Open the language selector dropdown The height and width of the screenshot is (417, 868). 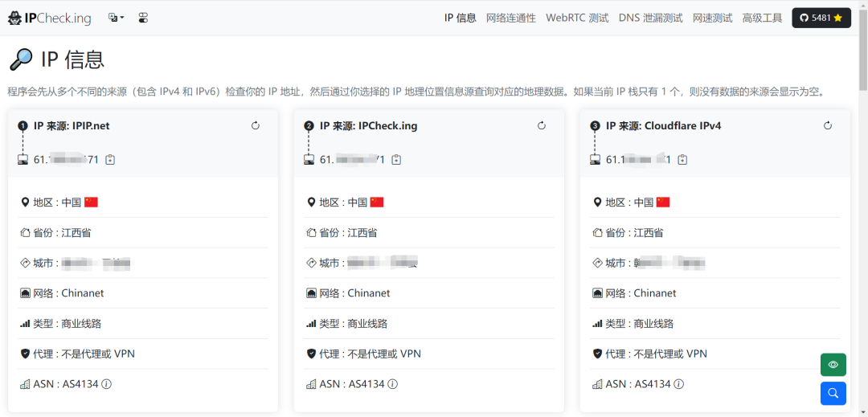[116, 18]
